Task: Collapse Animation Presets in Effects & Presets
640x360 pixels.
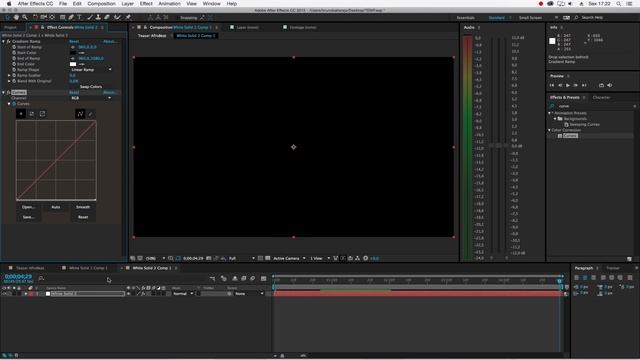Action: click(549, 113)
